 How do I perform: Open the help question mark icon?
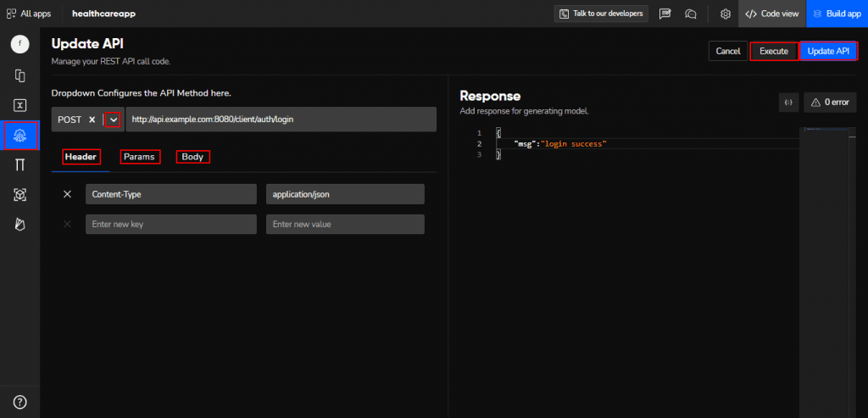click(x=20, y=402)
